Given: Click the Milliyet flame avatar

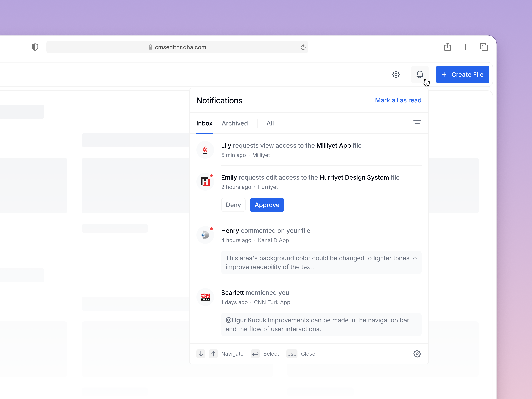Looking at the screenshot, I should [205, 150].
